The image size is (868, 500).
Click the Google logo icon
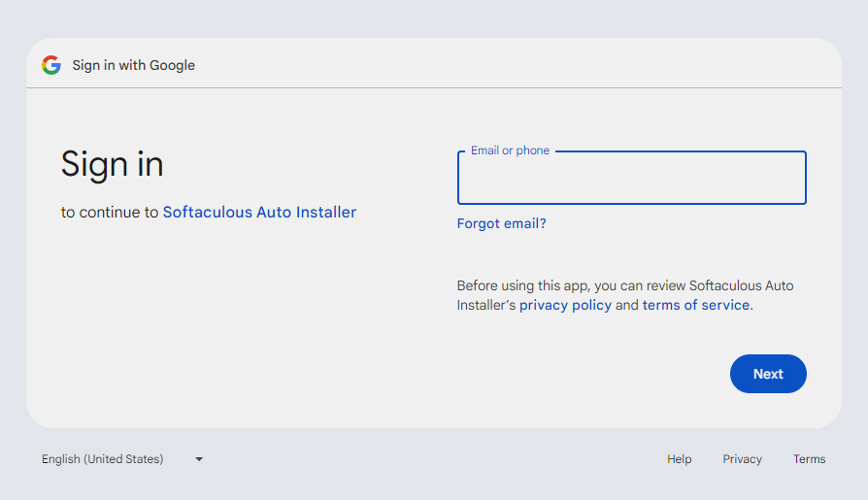point(51,65)
